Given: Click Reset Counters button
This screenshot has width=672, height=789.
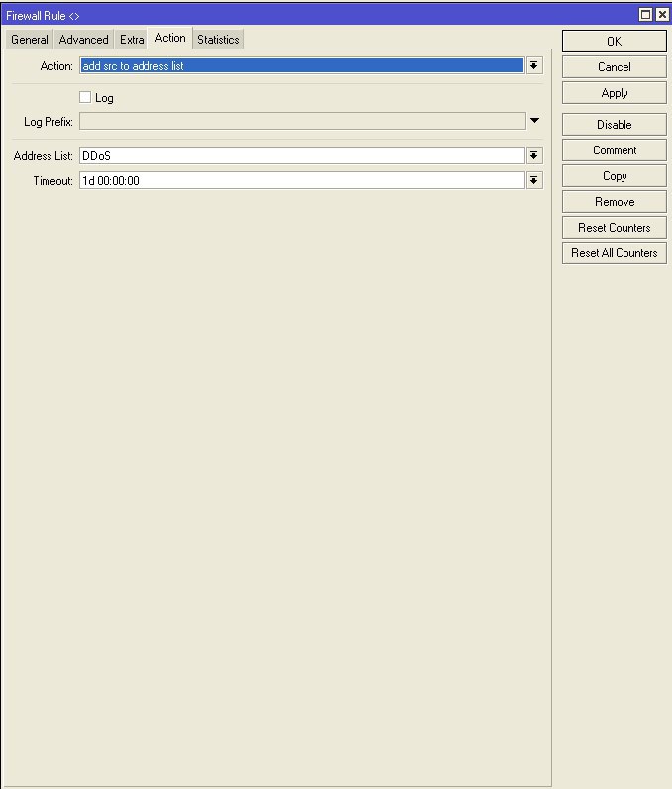Looking at the screenshot, I should 615,228.
